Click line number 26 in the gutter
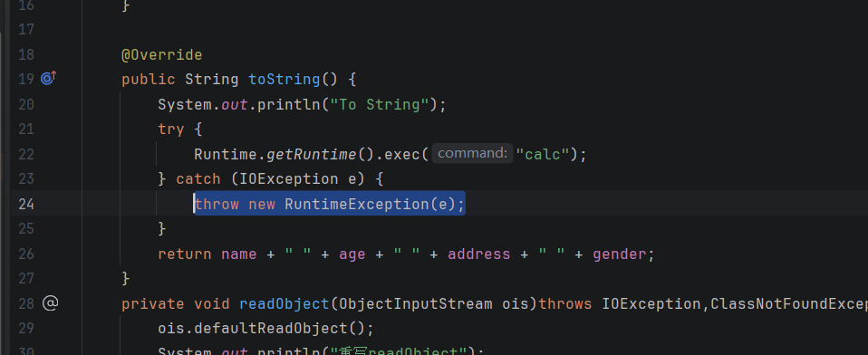 (x=26, y=254)
